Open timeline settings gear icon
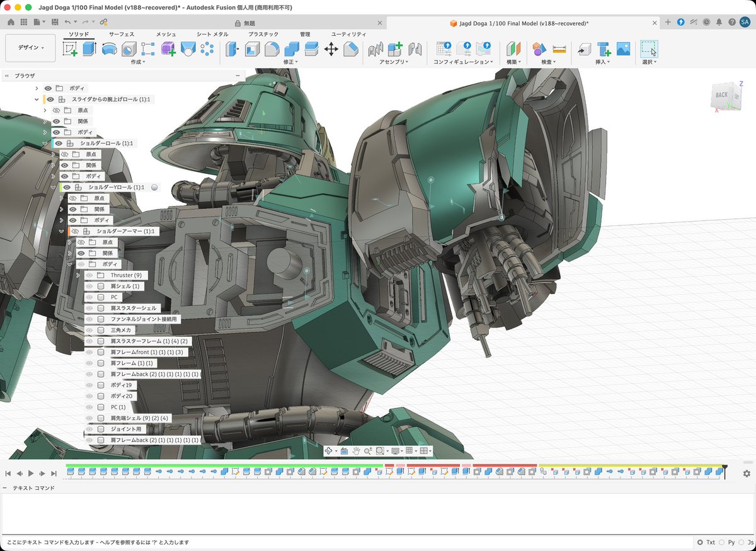 pyautogui.click(x=747, y=474)
